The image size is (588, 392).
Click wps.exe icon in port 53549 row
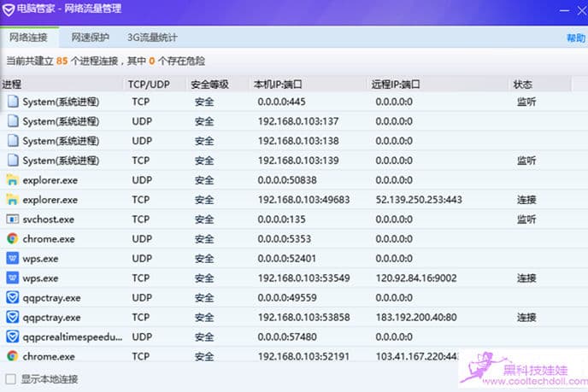click(x=12, y=278)
